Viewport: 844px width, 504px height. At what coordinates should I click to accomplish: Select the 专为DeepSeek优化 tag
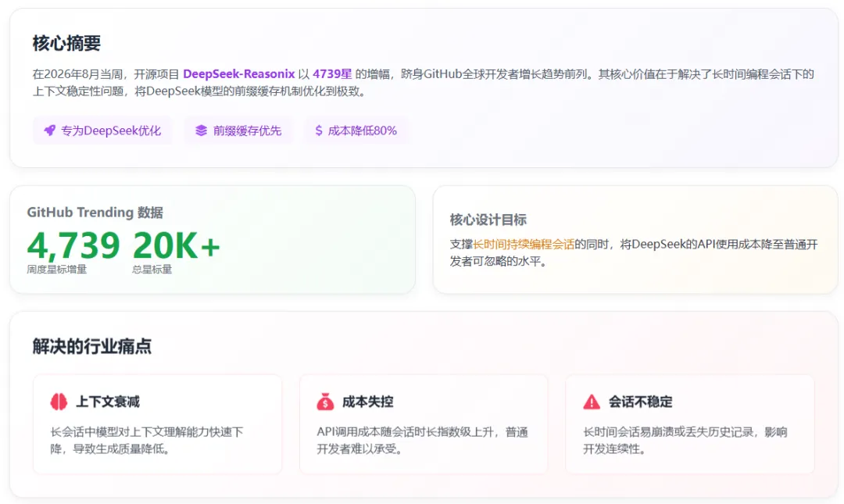pos(102,130)
